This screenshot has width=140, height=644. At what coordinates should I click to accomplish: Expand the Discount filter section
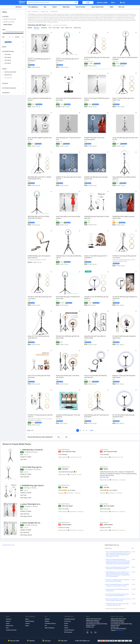(x=13, y=84)
